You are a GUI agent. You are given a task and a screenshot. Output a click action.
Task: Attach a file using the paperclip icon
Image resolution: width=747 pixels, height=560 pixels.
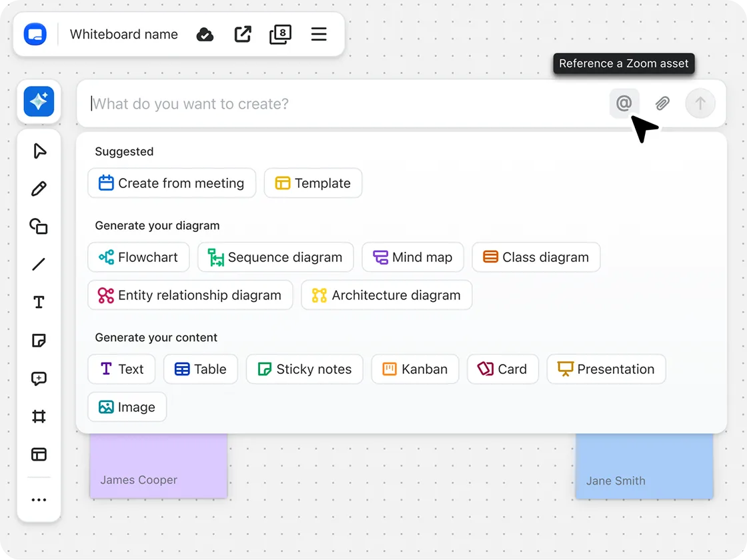tap(662, 103)
